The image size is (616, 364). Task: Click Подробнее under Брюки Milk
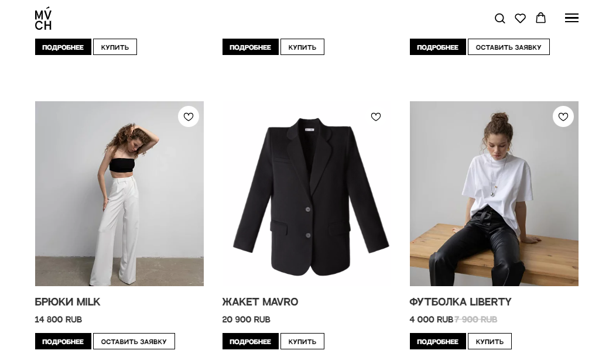click(63, 341)
